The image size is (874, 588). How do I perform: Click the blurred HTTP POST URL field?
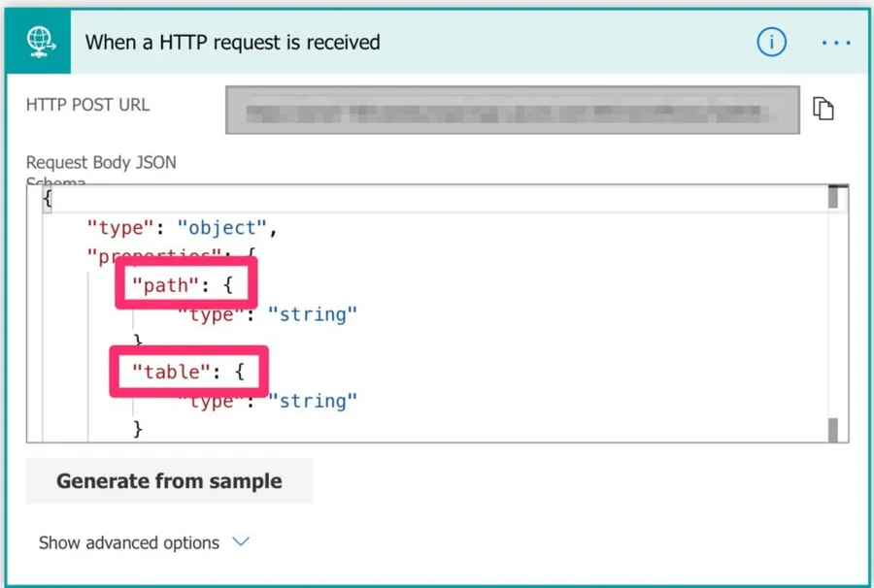pyautogui.click(x=512, y=110)
